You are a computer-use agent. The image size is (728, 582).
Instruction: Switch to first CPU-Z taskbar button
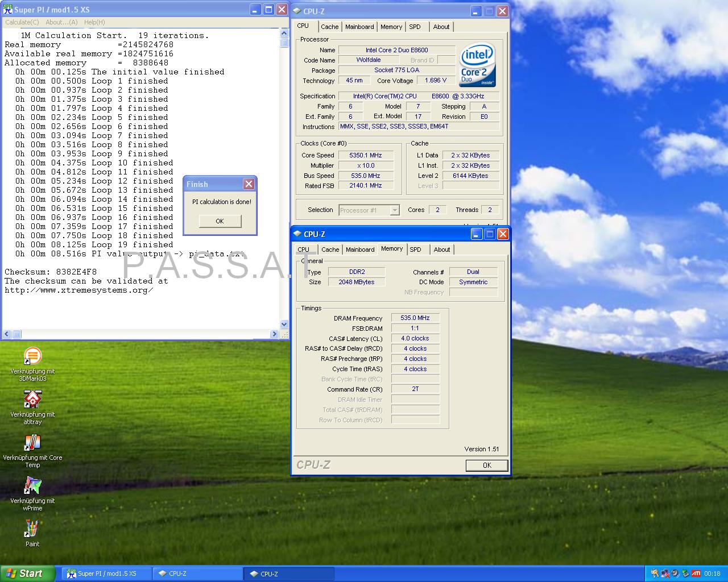point(197,573)
